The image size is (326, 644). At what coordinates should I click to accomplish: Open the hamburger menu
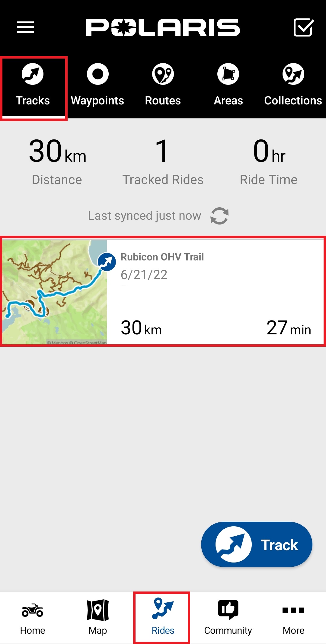pos(25,27)
